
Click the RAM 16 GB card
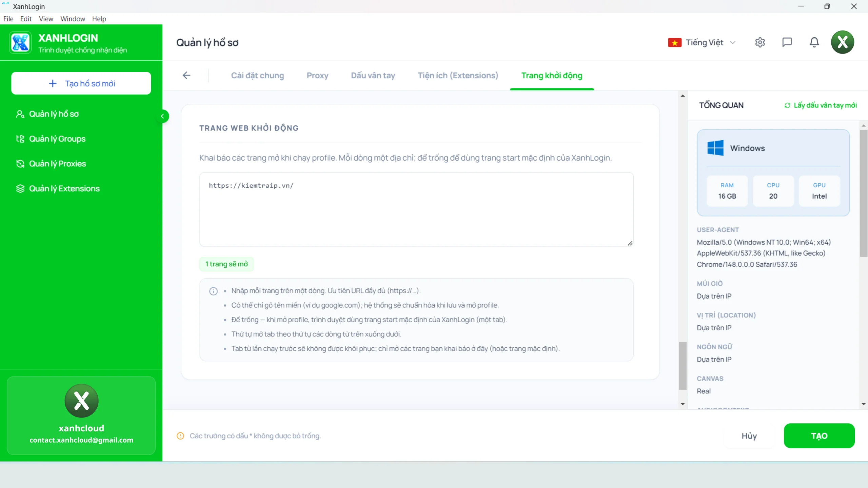tap(727, 191)
